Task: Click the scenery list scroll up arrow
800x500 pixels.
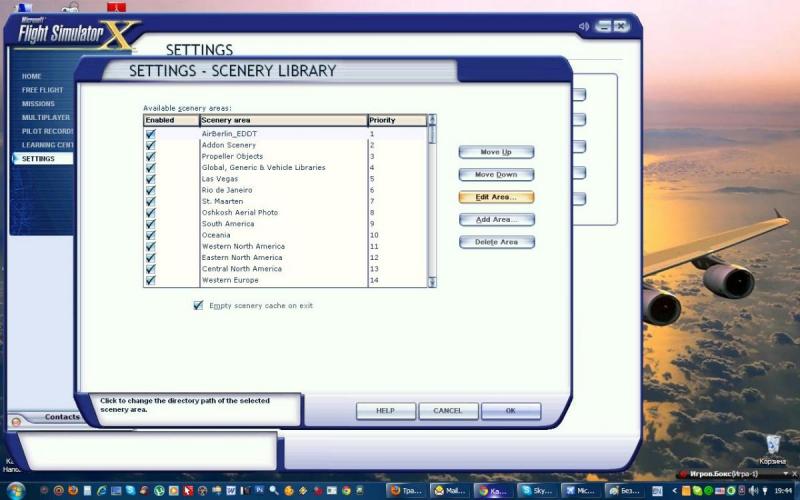Action: 432,120
